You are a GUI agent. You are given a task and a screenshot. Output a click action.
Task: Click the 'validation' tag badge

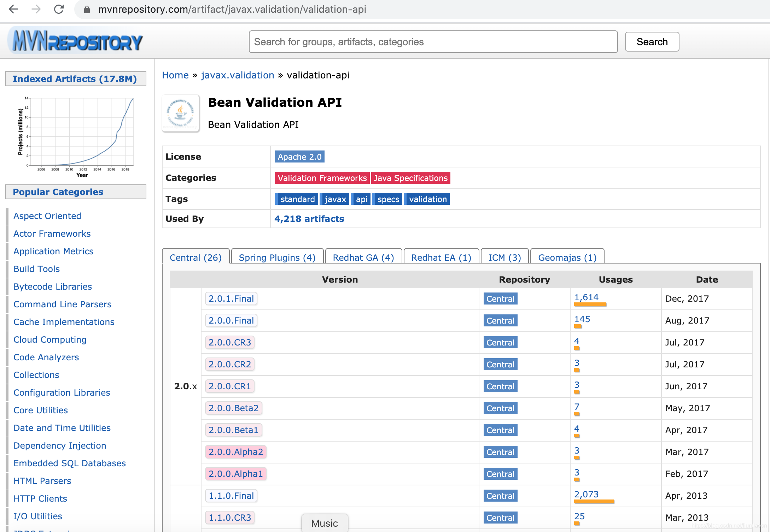click(x=428, y=199)
